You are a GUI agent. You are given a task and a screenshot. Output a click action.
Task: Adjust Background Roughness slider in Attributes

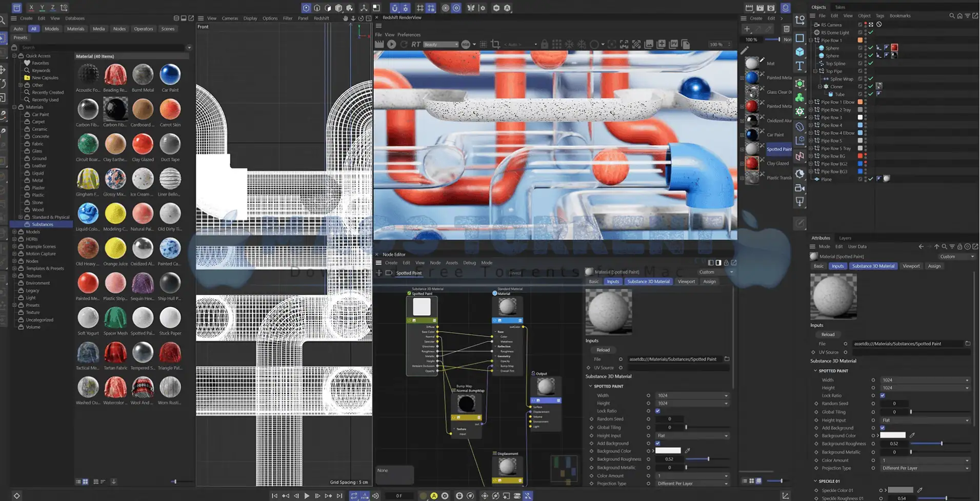point(941,444)
